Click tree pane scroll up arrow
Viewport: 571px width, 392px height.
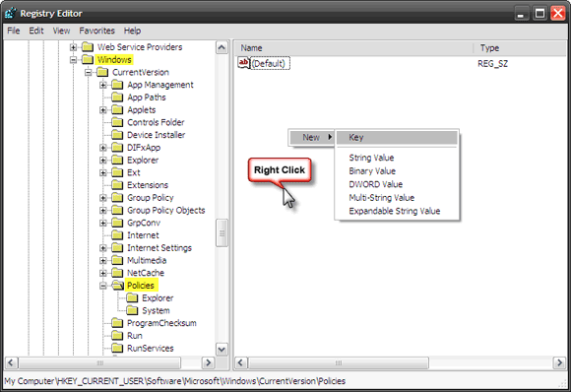click(222, 47)
